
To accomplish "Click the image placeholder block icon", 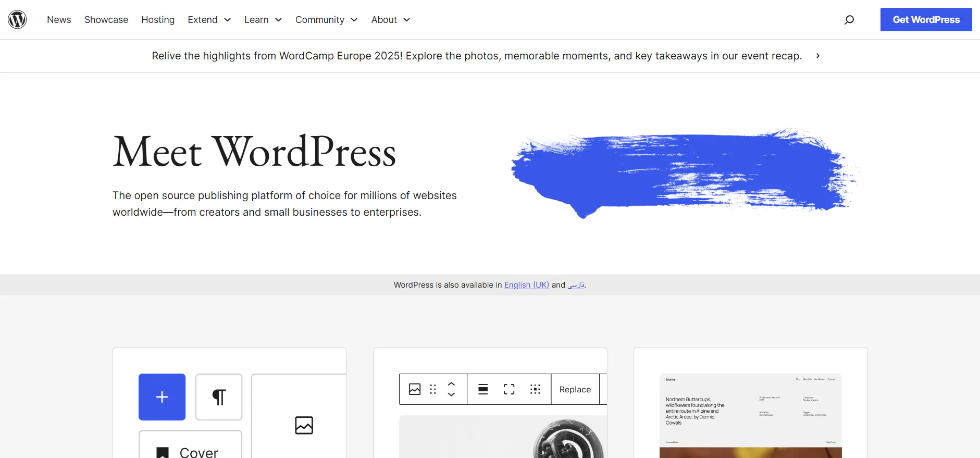I will pyautogui.click(x=304, y=425).
